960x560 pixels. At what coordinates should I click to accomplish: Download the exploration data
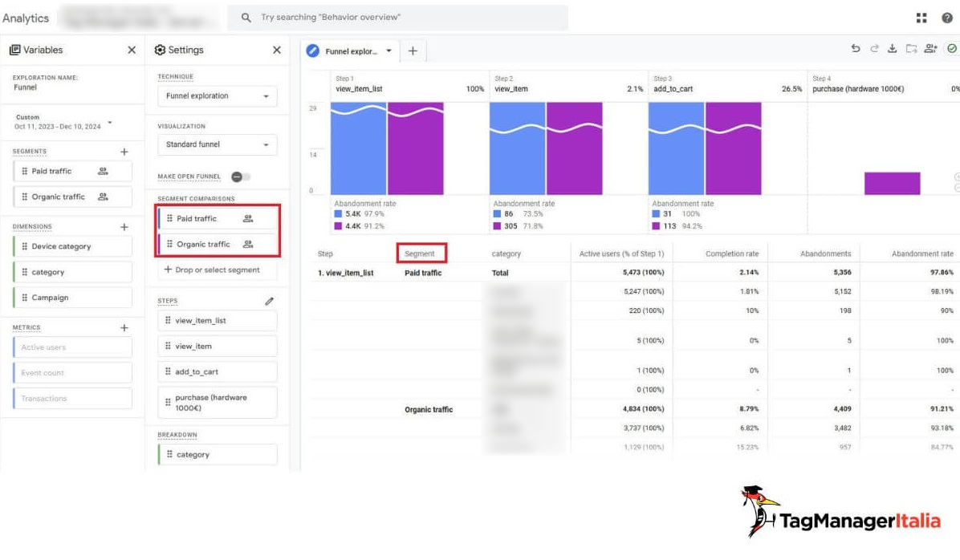(x=893, y=49)
